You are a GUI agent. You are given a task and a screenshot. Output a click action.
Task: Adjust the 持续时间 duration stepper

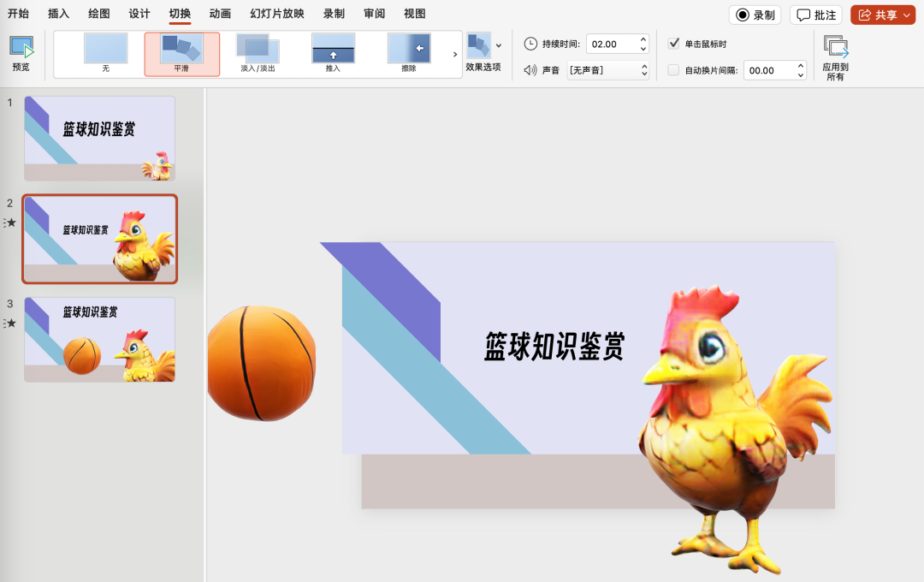[x=643, y=44]
